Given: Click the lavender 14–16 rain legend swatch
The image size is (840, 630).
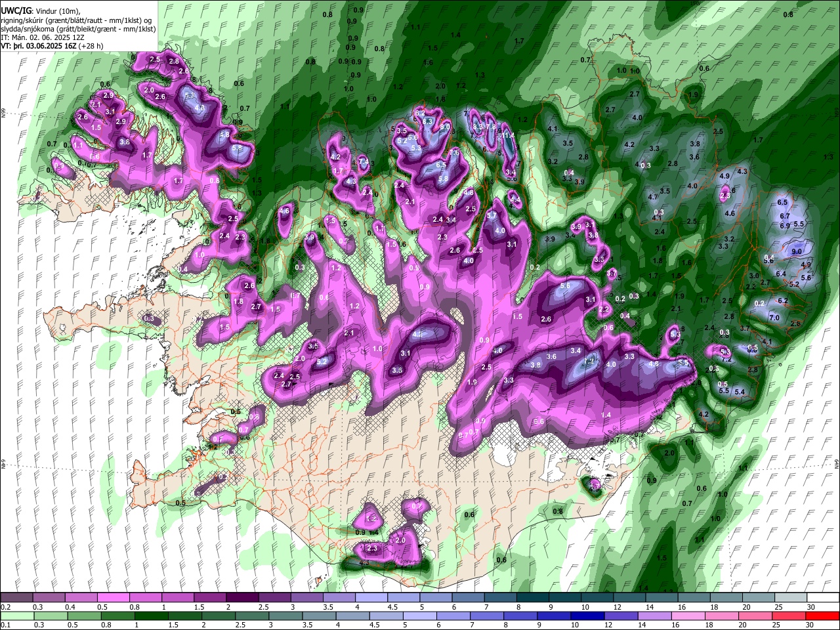Looking at the screenshot, I should 654,616.
